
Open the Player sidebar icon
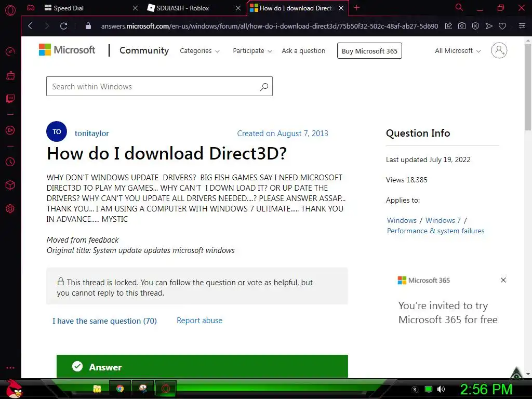(10, 130)
